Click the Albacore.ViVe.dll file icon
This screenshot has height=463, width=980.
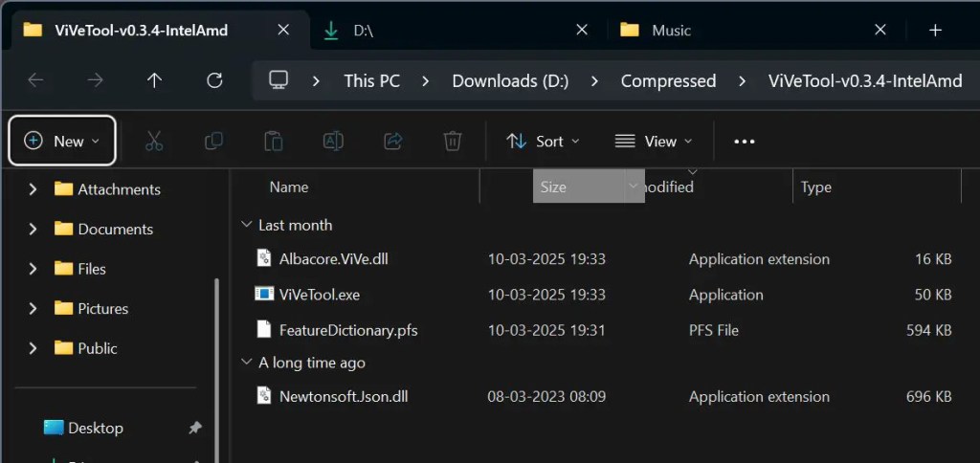pos(264,258)
